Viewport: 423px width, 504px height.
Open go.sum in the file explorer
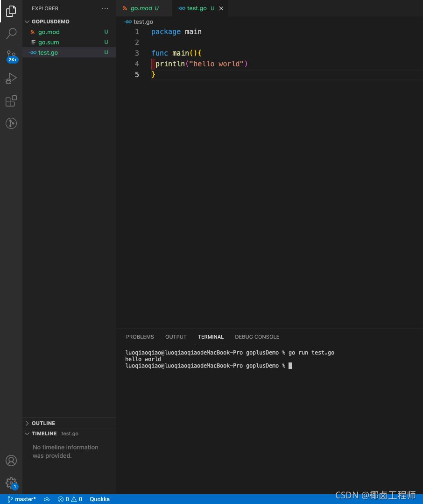[x=49, y=43]
